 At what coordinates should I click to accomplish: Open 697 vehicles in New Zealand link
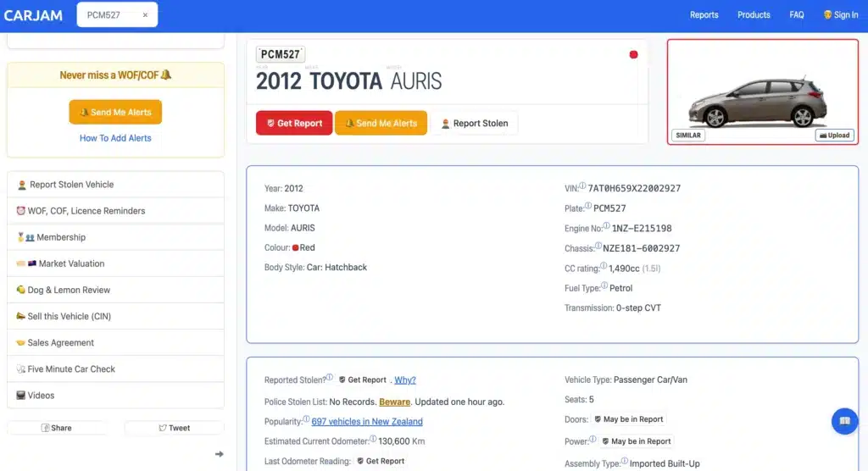pos(366,421)
